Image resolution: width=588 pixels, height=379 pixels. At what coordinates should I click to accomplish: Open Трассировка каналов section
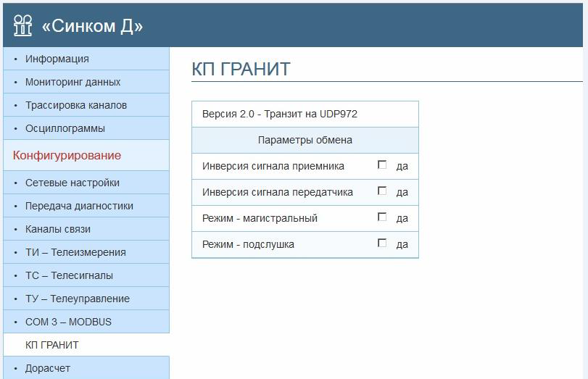pos(75,105)
